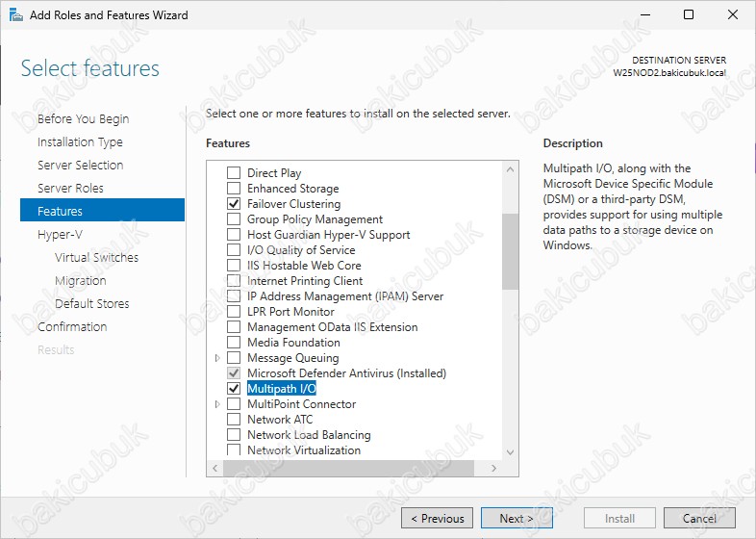Check the Message Queuing checkbox

point(234,358)
